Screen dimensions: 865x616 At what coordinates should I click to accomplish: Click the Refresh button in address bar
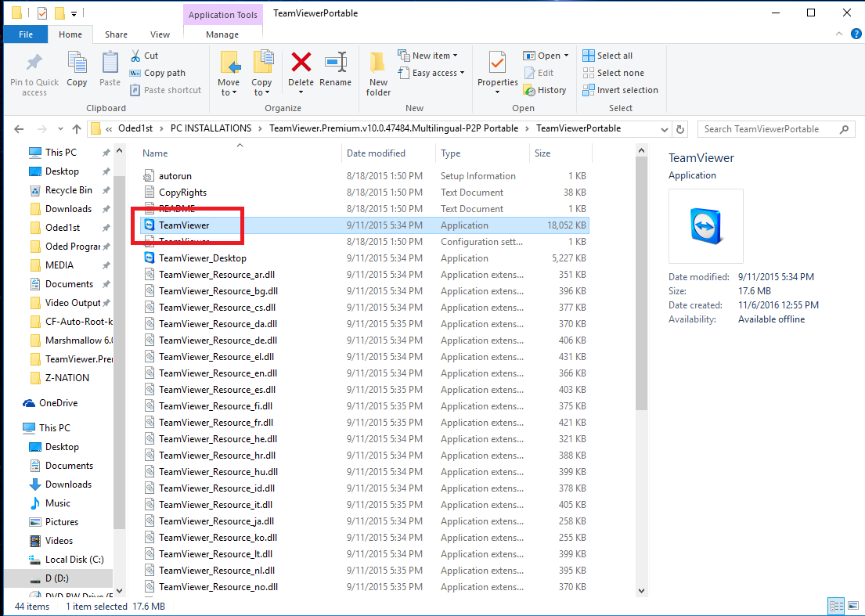pos(680,129)
